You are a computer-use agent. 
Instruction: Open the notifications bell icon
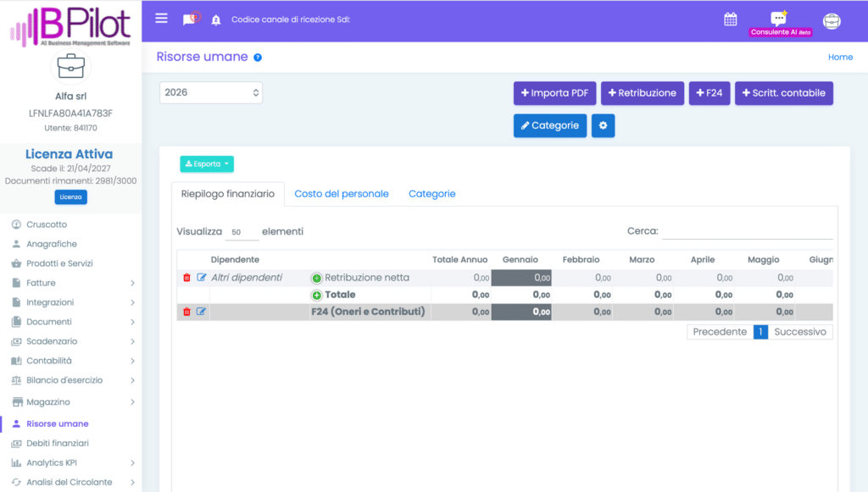tap(216, 20)
